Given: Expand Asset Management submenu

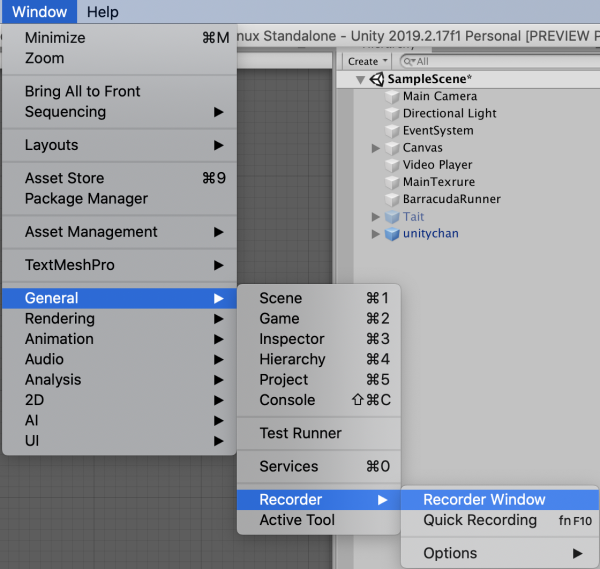Looking at the screenshot, I should click(x=119, y=232).
